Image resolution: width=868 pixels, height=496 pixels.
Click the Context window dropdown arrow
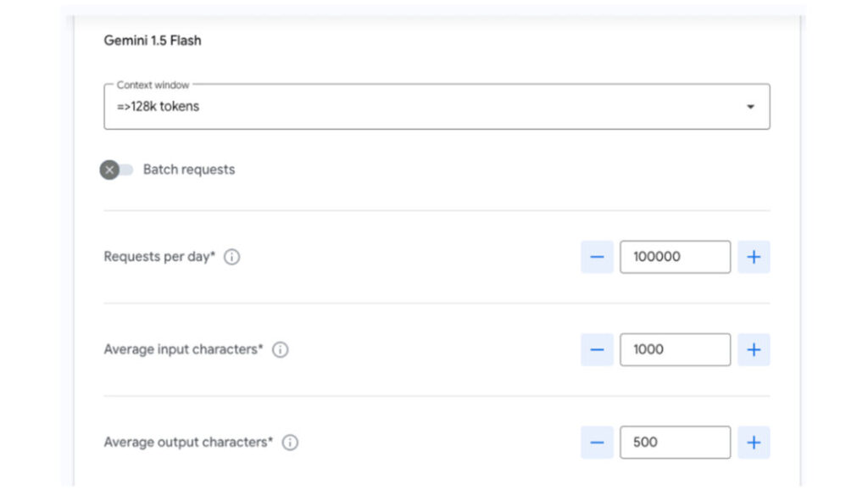pyautogui.click(x=750, y=107)
